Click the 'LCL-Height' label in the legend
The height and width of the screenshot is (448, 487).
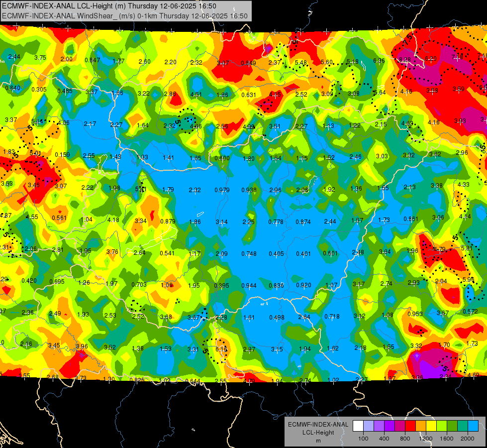(x=318, y=433)
